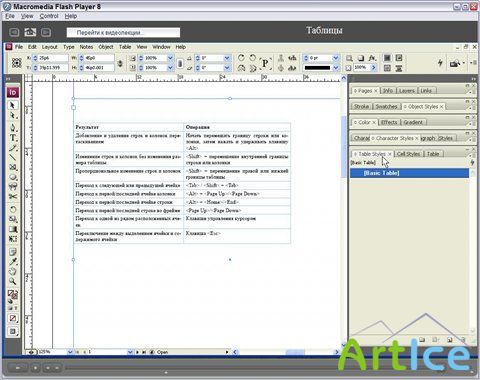The height and width of the screenshot is (380, 480).
Task: Select the Note tool
Action: tap(13, 252)
